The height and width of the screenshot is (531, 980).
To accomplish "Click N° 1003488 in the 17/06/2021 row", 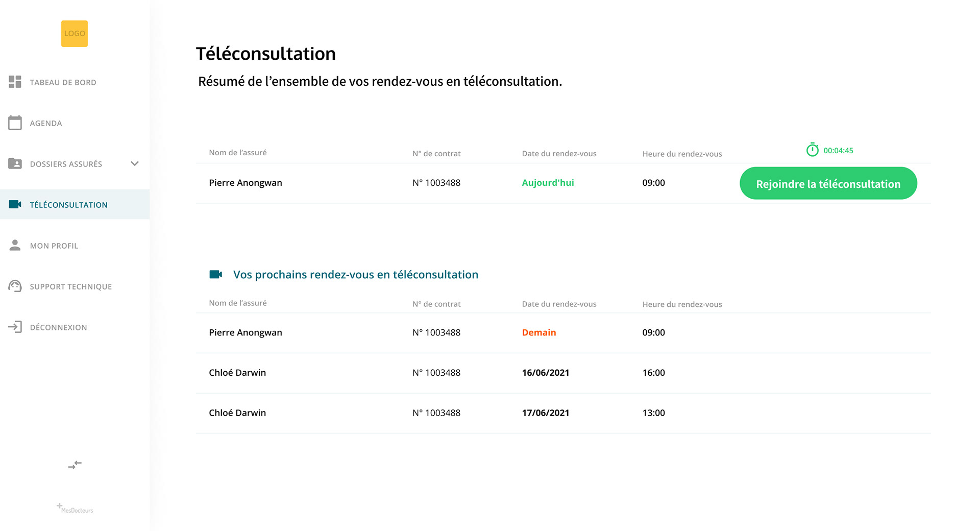I will 436,413.
